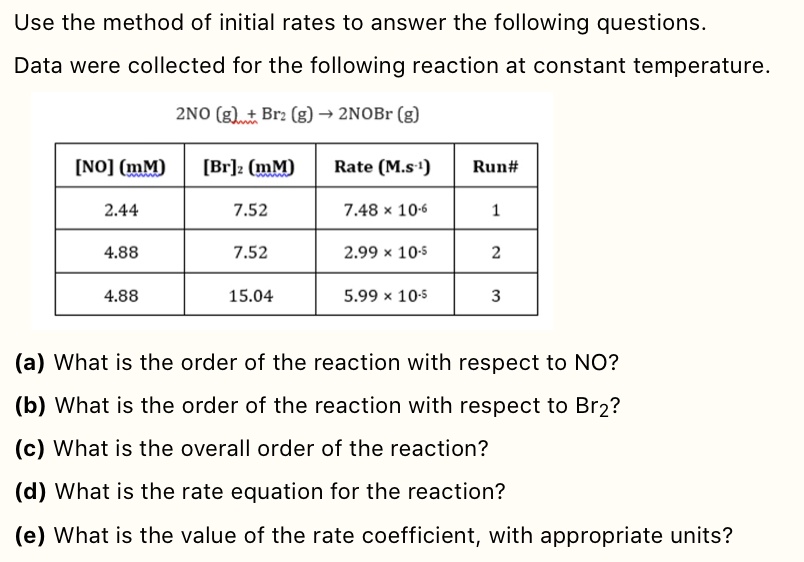804x562 pixels.
Task: Click question (a) about order for NO
Action: (x=318, y=362)
